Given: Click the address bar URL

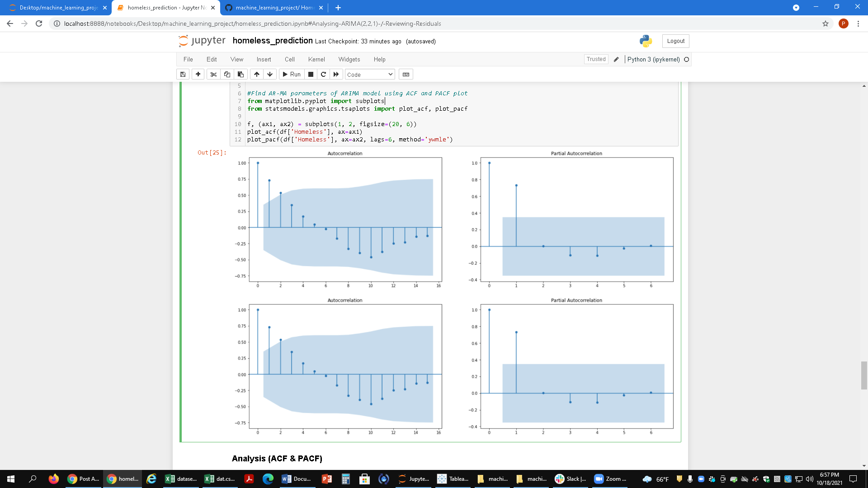Looking at the screenshot, I should [x=252, y=23].
